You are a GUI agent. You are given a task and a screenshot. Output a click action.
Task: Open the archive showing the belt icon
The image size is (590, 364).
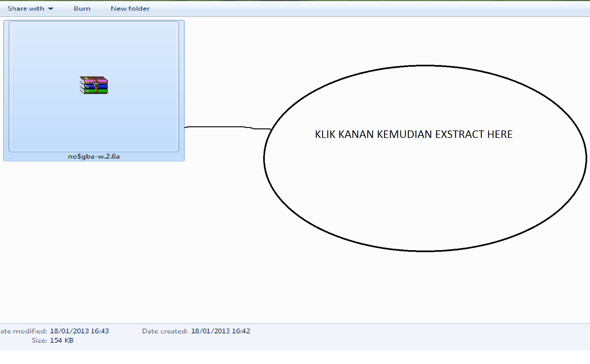(x=93, y=85)
